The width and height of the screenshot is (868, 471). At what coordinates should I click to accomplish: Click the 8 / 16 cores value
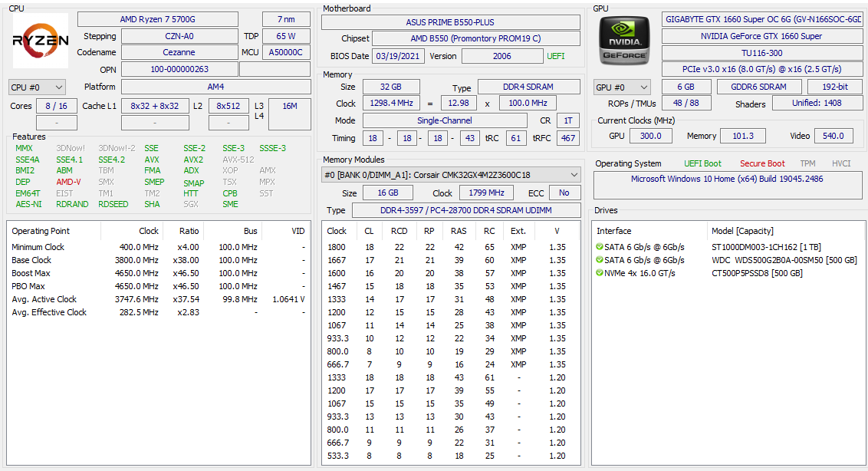(57, 106)
